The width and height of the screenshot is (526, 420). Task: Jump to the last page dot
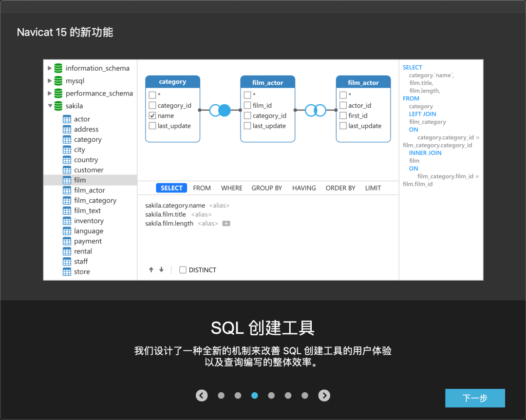pos(305,396)
